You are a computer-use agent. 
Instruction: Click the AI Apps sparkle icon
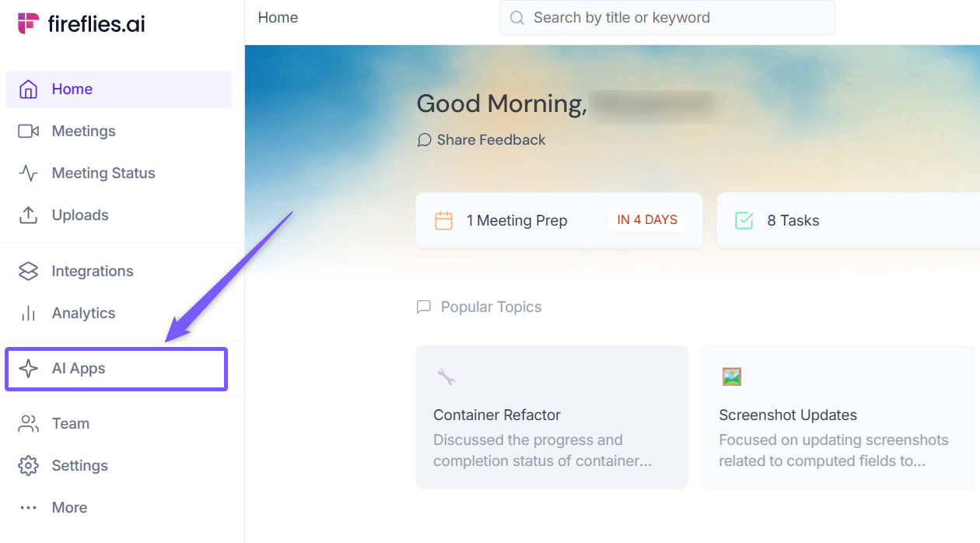coord(28,369)
